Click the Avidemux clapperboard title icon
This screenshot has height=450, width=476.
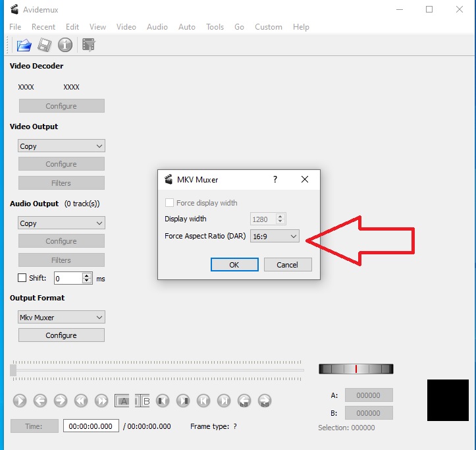[14, 9]
